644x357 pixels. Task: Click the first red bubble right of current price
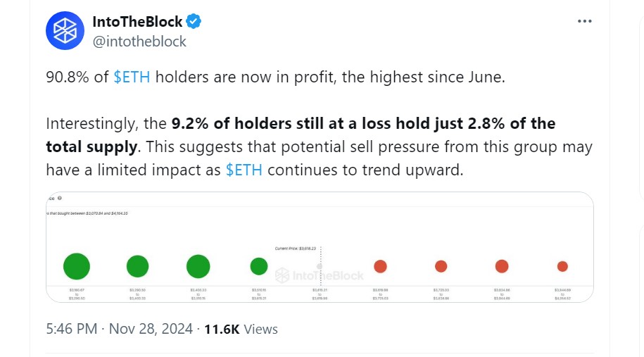click(x=380, y=266)
